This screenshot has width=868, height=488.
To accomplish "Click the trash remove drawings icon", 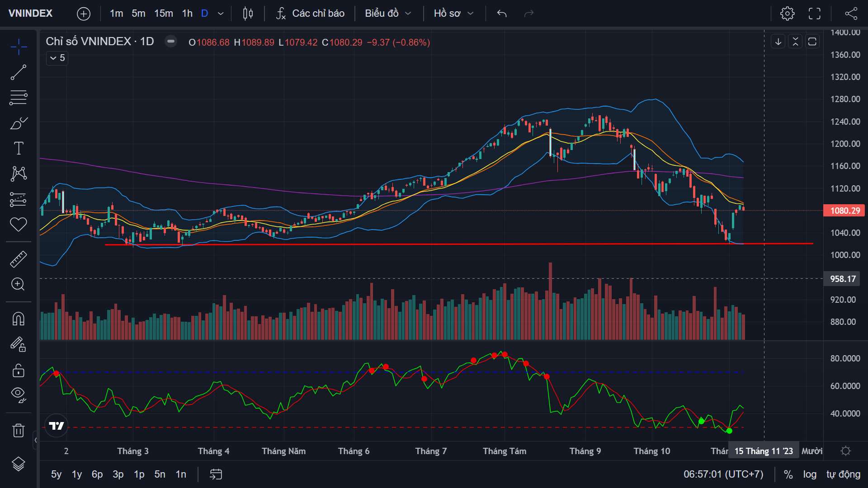I will tap(19, 430).
